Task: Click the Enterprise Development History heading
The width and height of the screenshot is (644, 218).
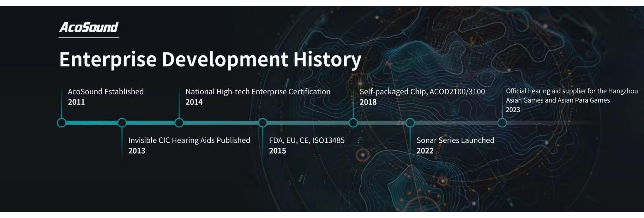Action: coord(210,60)
